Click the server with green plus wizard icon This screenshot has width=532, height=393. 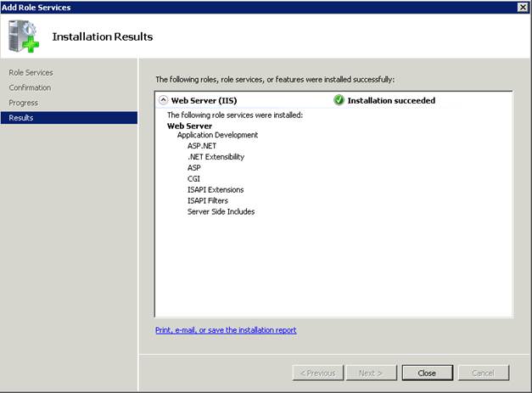[x=24, y=36]
